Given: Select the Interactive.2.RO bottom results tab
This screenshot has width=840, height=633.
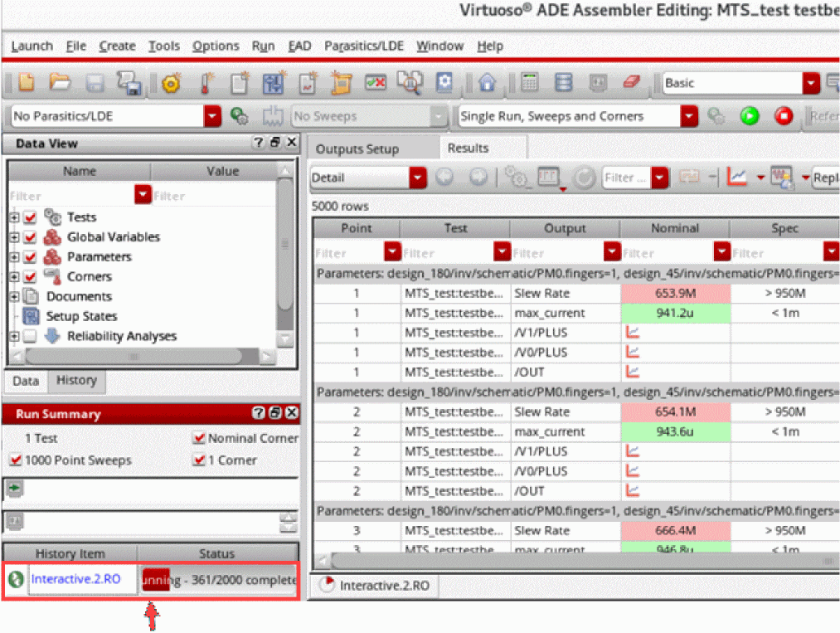Looking at the screenshot, I should pos(375,586).
